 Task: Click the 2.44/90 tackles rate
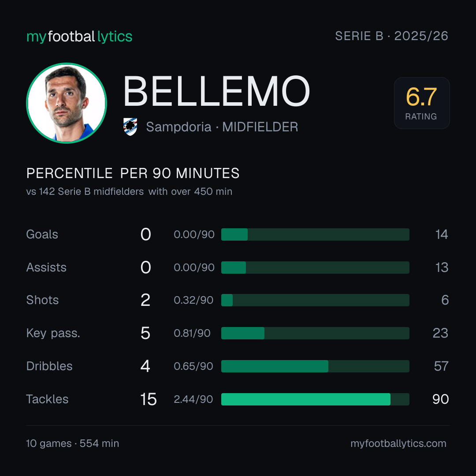coord(193,399)
